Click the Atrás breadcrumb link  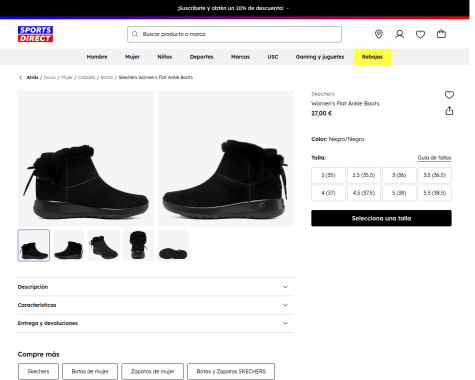coord(33,77)
